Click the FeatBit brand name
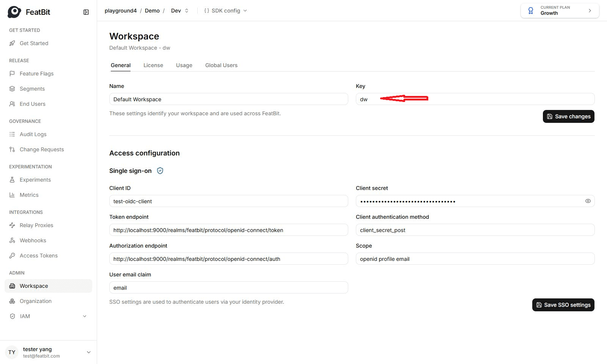607x364 pixels. [38, 12]
